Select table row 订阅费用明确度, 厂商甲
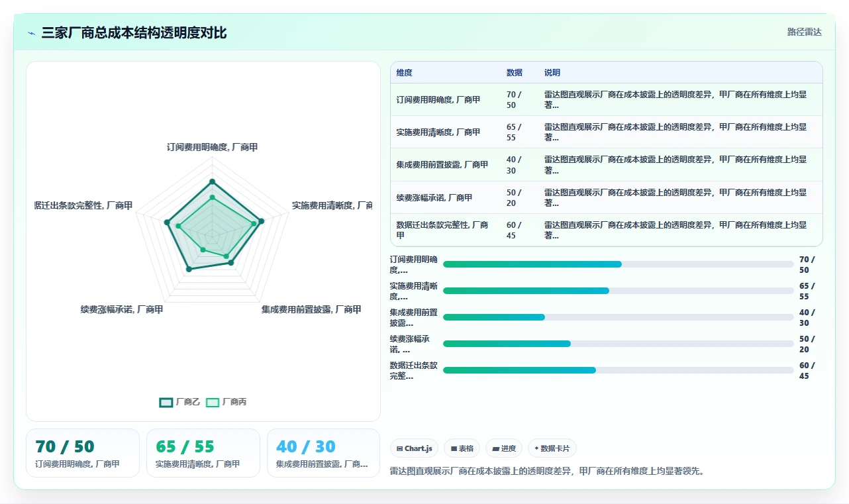Screen dimensions: 849x504 click(x=607, y=99)
